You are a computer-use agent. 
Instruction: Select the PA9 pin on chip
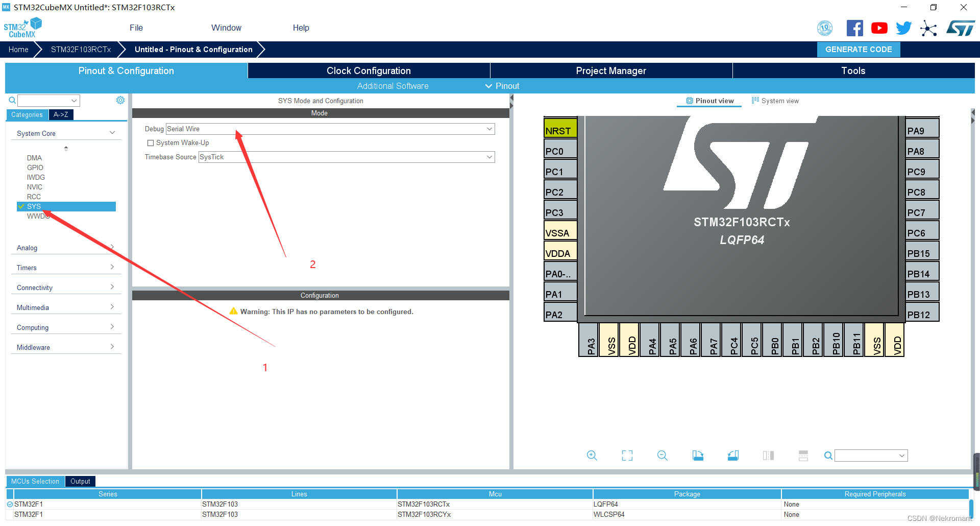pyautogui.click(x=922, y=128)
